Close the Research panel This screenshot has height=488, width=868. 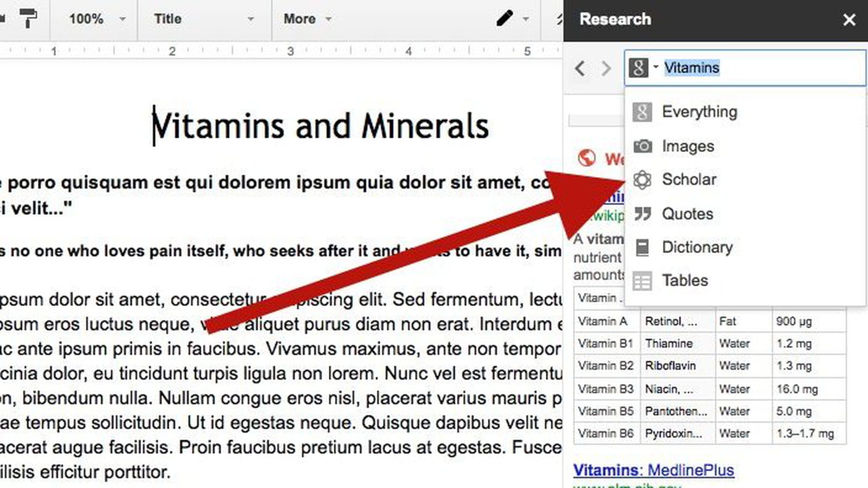tap(850, 20)
